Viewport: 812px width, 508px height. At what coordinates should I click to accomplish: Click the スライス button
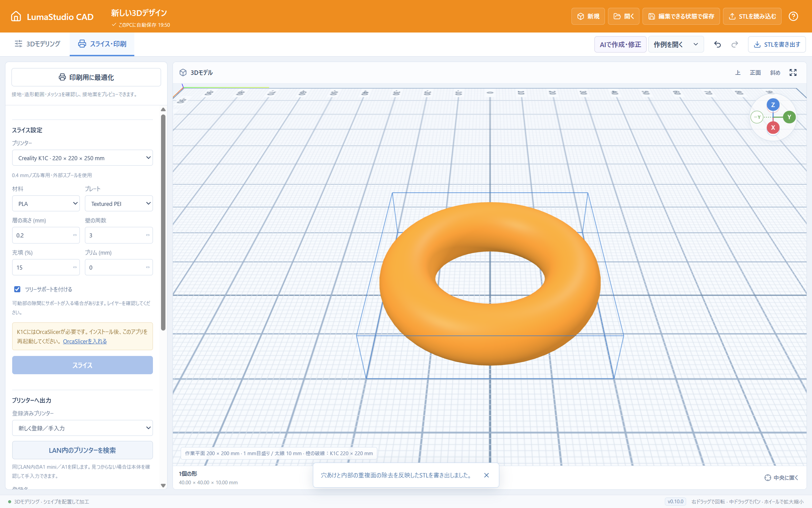click(83, 365)
